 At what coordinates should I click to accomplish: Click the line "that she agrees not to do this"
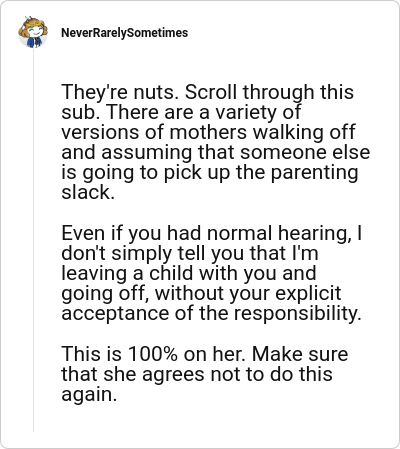click(197, 374)
